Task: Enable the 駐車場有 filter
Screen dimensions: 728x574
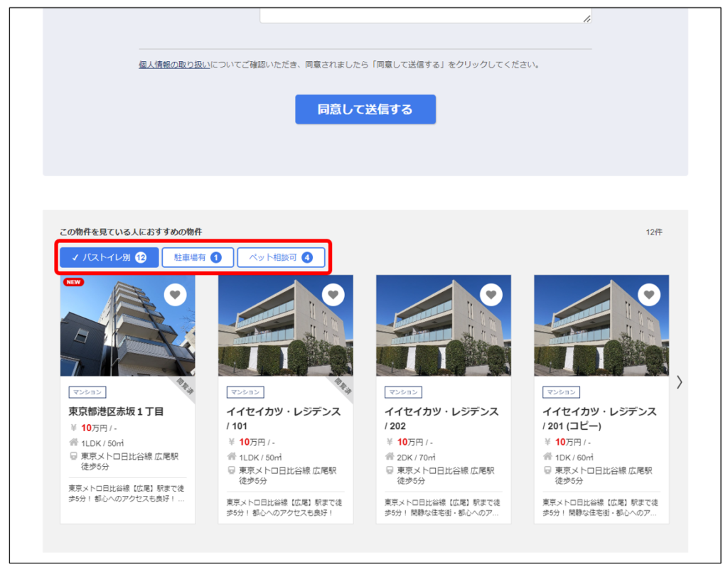Action: click(x=197, y=257)
